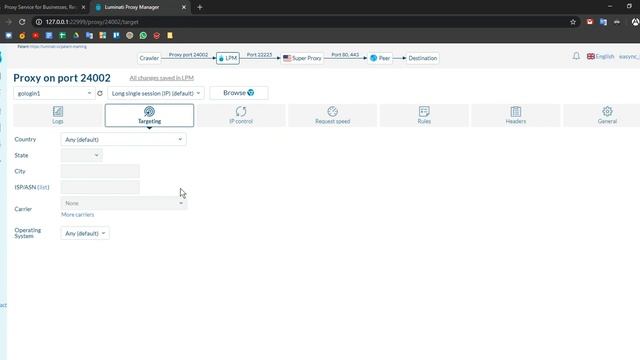This screenshot has width=640, height=360.
Task: Open the General gear icon
Action: [x=607, y=111]
